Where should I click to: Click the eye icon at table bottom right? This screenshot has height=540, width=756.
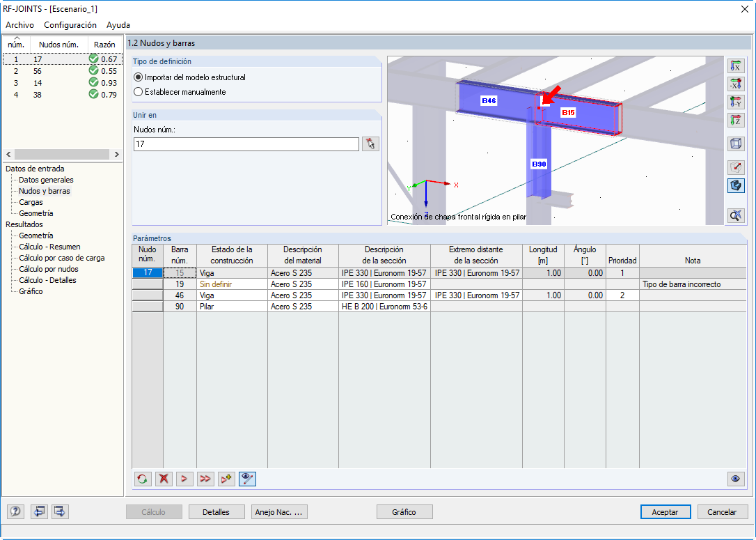(736, 479)
